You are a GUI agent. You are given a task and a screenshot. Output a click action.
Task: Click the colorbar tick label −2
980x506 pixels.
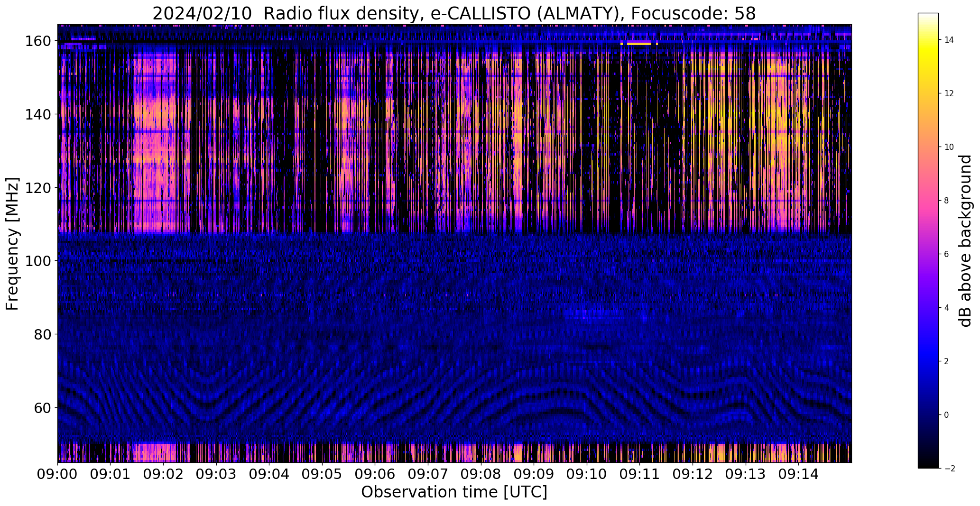coord(950,469)
